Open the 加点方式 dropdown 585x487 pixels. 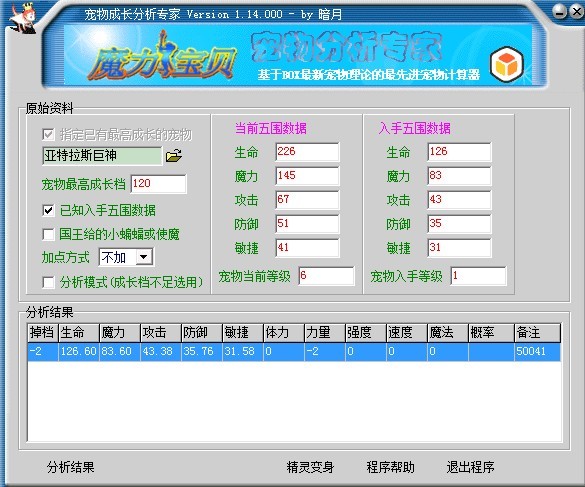pos(144,257)
